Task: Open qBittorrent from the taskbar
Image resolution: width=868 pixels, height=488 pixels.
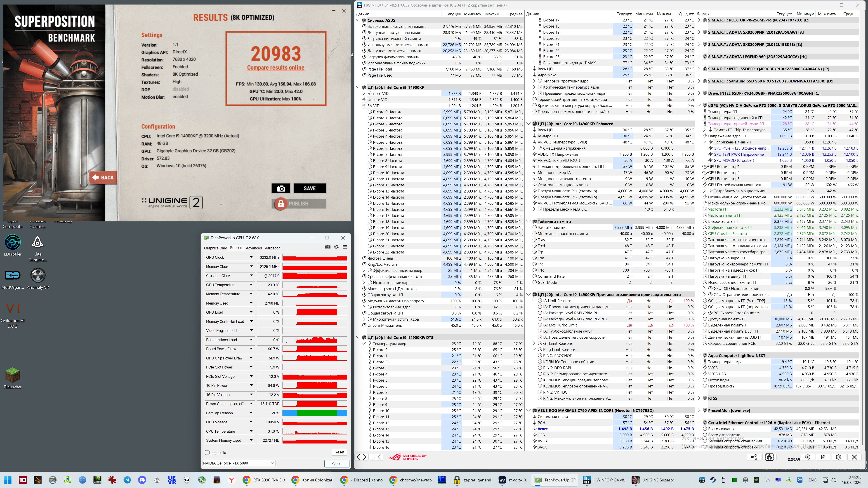Action: tap(83, 480)
